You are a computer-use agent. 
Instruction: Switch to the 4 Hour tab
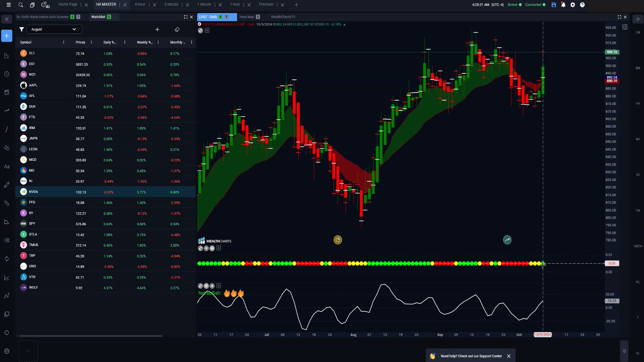pyautogui.click(x=140, y=4)
